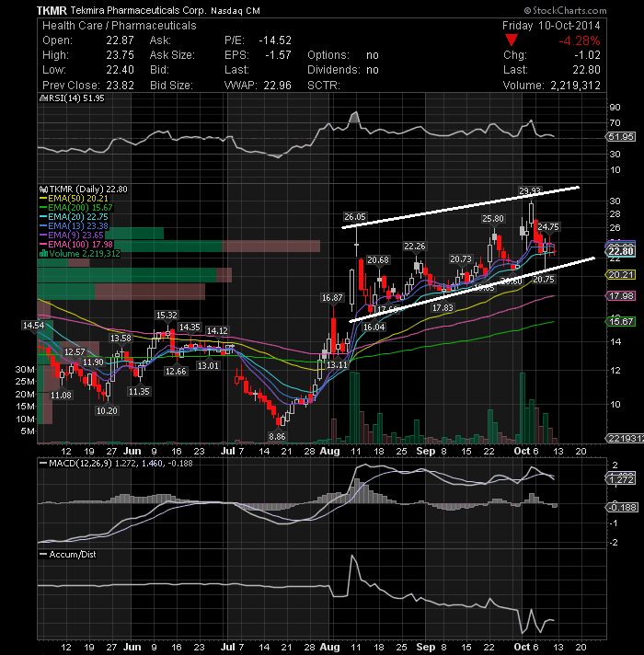The height and width of the screenshot is (655, 644).
Task: Click the Health Care / Pharmaceuticals sector label
Action: tap(120, 26)
